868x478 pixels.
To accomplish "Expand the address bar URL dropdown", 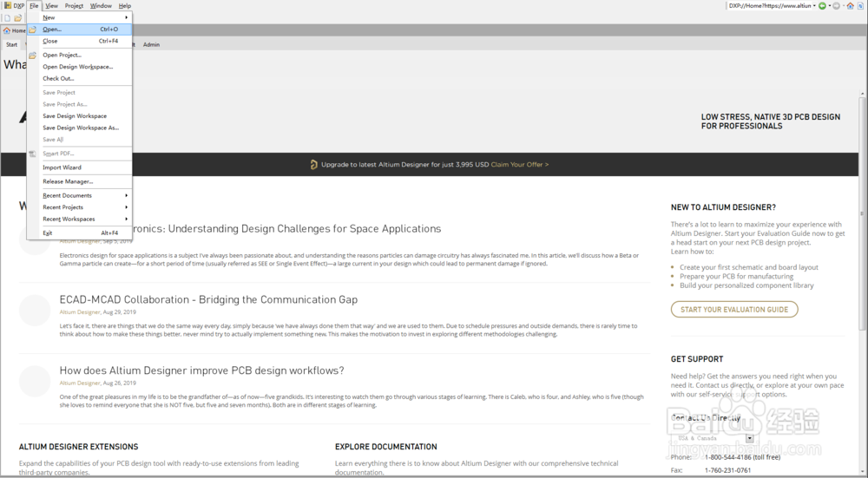I will point(814,5).
